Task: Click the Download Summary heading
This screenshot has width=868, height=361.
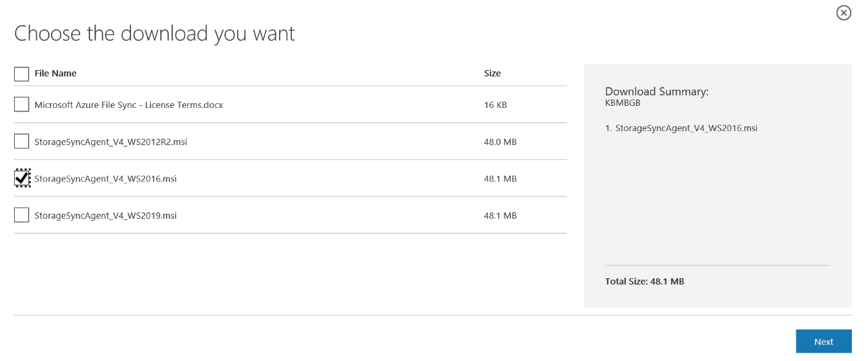Action: (x=657, y=92)
